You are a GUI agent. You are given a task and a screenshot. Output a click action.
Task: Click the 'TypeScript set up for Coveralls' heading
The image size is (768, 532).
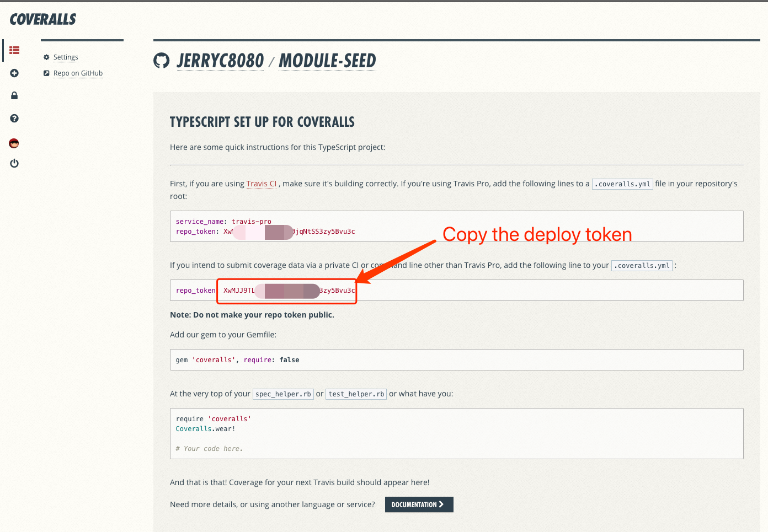click(262, 122)
